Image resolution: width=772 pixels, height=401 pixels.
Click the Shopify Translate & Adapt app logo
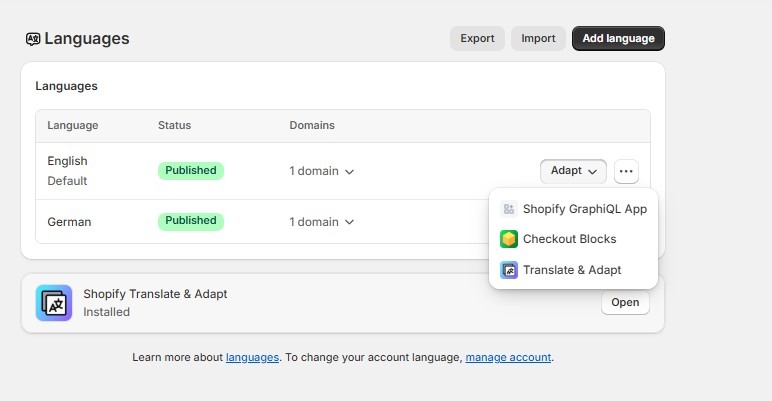click(54, 303)
